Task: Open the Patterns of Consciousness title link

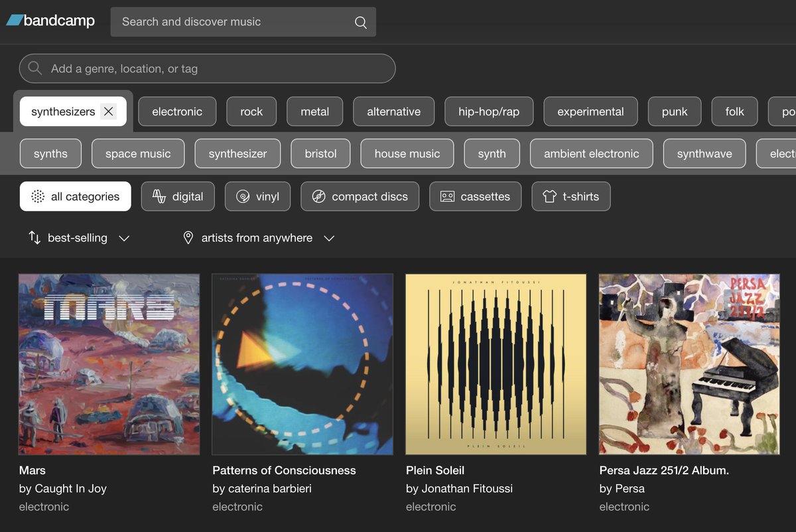Action: tap(284, 470)
